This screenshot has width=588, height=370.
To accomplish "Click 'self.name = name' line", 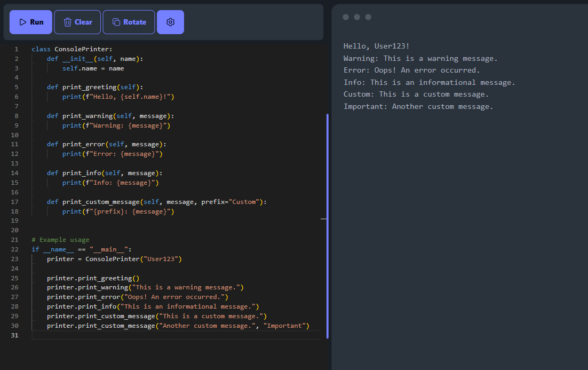I will click(x=93, y=68).
